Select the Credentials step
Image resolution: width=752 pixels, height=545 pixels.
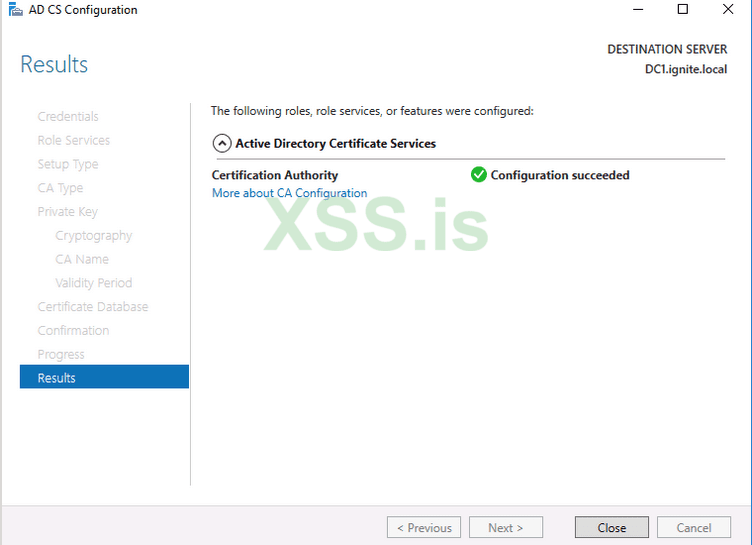tap(68, 117)
